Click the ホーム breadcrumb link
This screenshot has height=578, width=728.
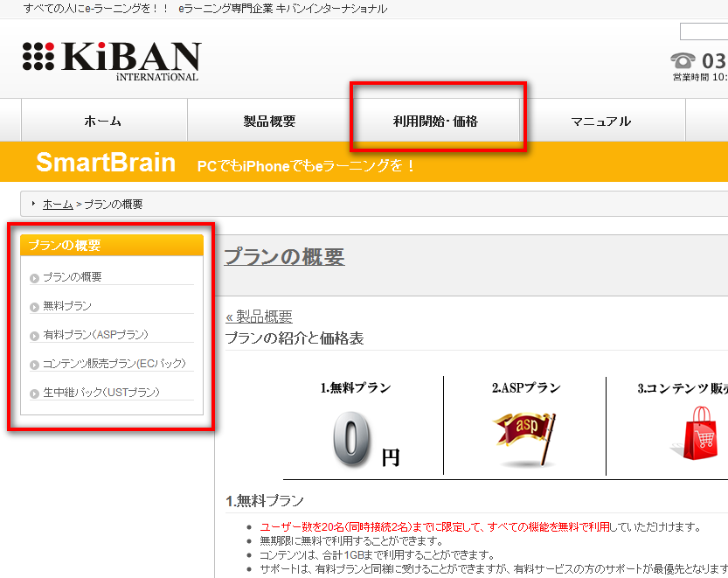[57, 204]
